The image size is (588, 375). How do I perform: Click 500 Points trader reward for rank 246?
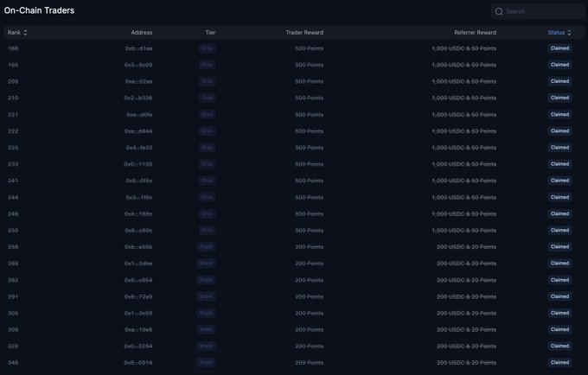310,214
